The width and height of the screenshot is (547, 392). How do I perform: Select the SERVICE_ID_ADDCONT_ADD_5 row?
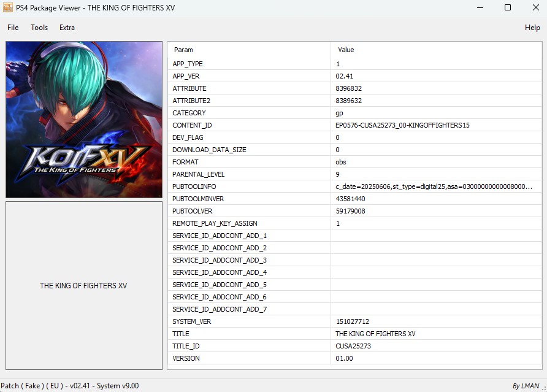pos(355,285)
